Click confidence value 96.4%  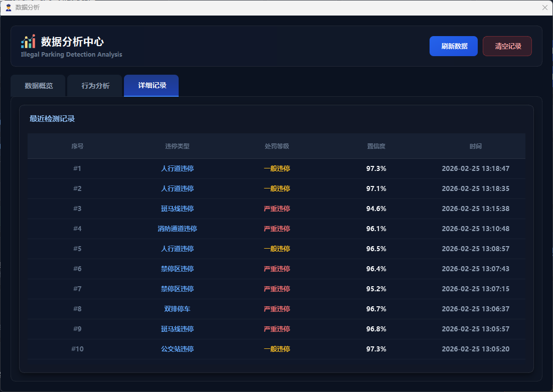pyautogui.click(x=376, y=269)
